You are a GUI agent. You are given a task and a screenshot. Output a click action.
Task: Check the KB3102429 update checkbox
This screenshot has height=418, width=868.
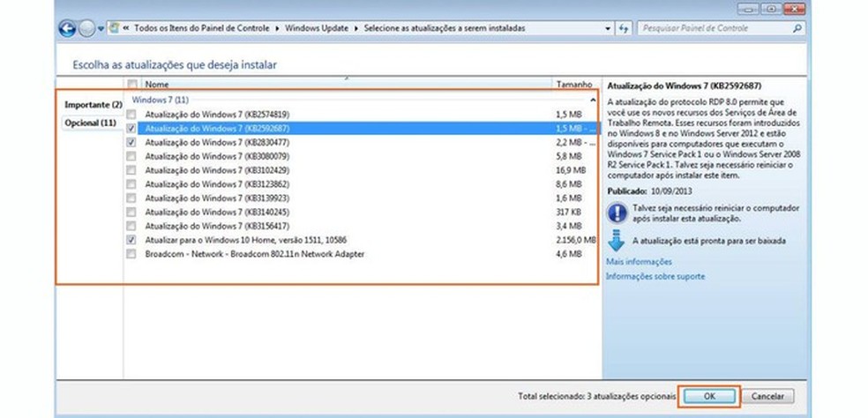pos(131,170)
